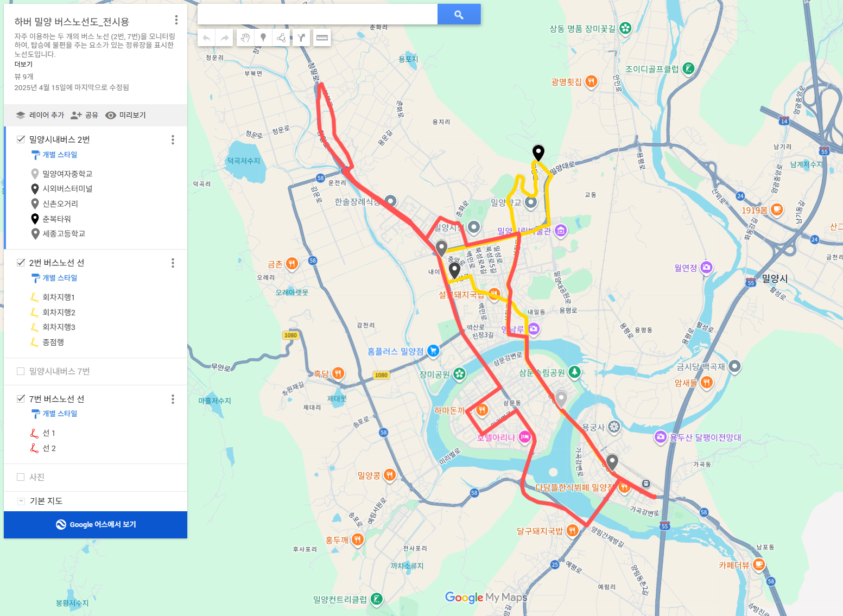843x616 pixels.
Task: Click the 조이디골프클럽 golf icon
Action: 688,69
